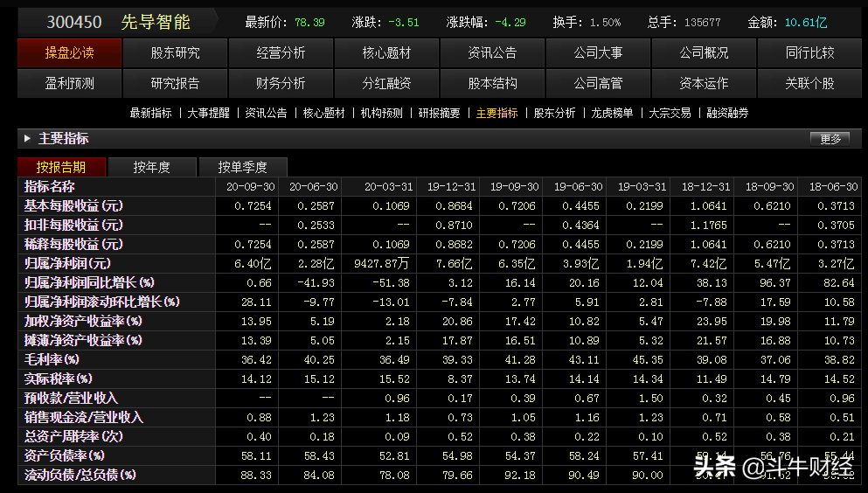
Task: Click the 资讯公告 sub-navigation link
Action: (x=266, y=114)
